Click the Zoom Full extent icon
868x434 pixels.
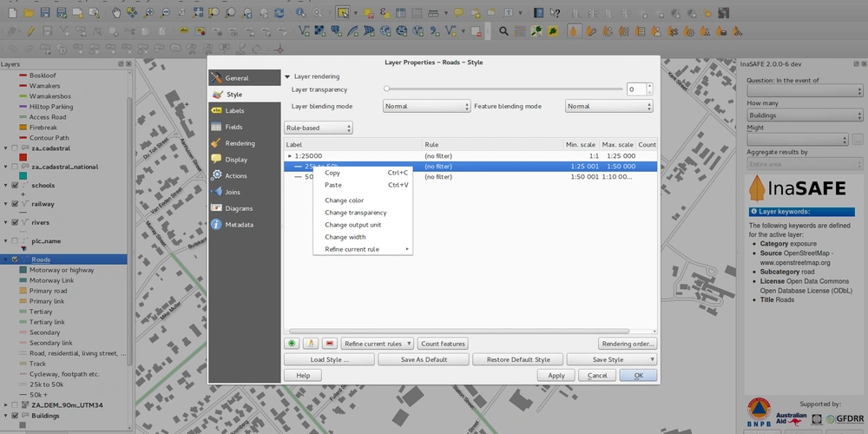[198, 13]
